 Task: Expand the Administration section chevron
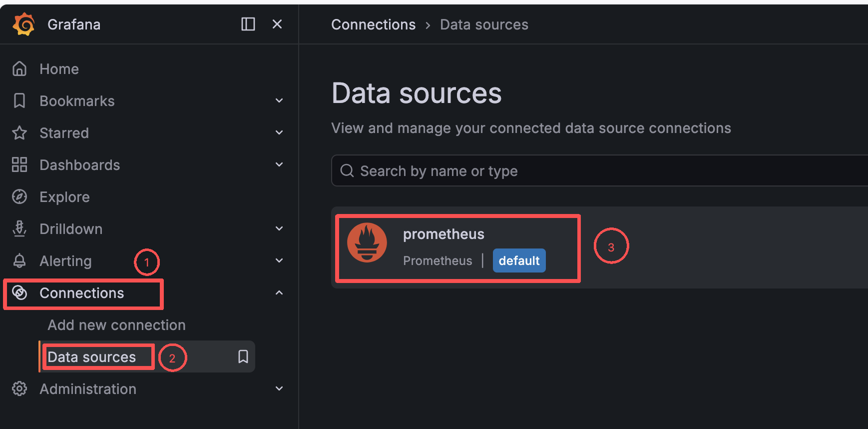[279, 388]
